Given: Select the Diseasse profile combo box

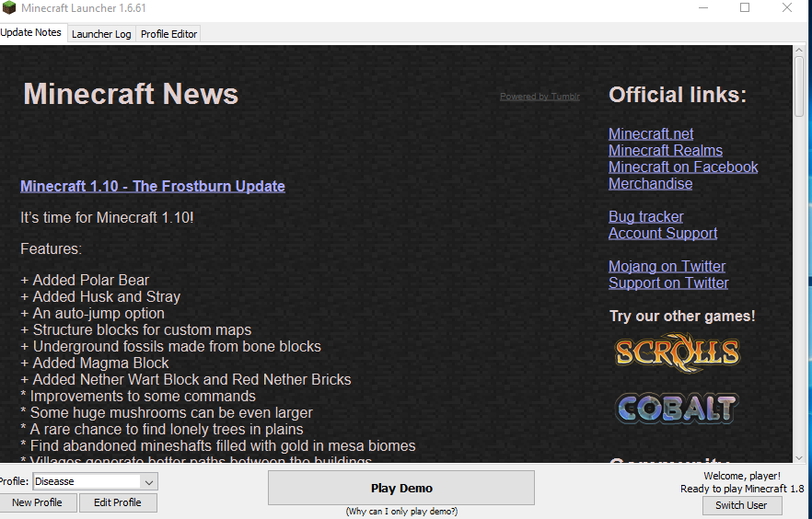Looking at the screenshot, I should pyautogui.click(x=96, y=482).
